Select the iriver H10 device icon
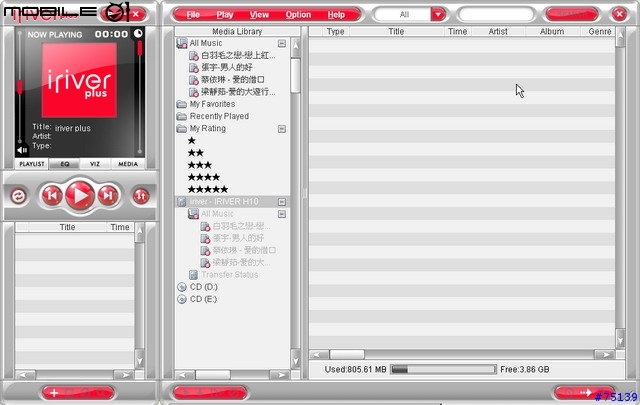Image resolution: width=640 pixels, height=405 pixels. pos(182,202)
